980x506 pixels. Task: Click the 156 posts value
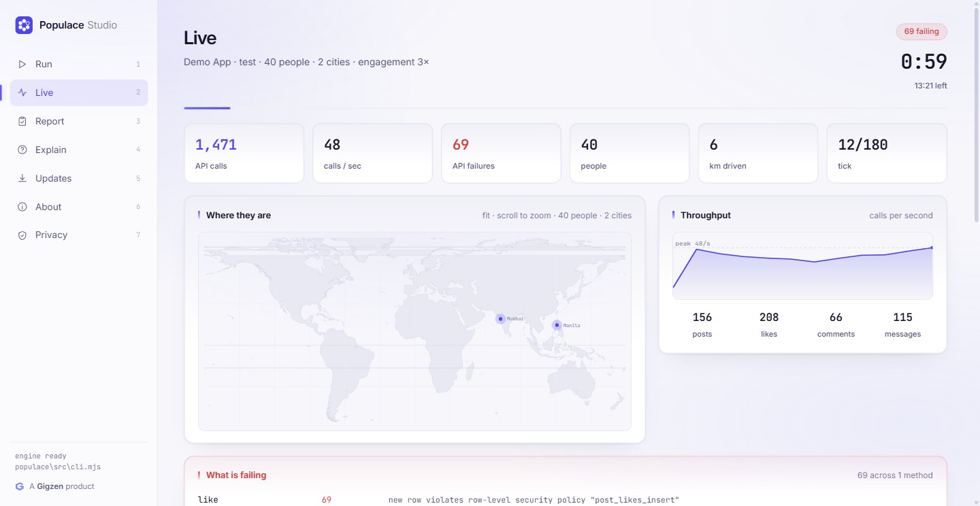point(702,317)
